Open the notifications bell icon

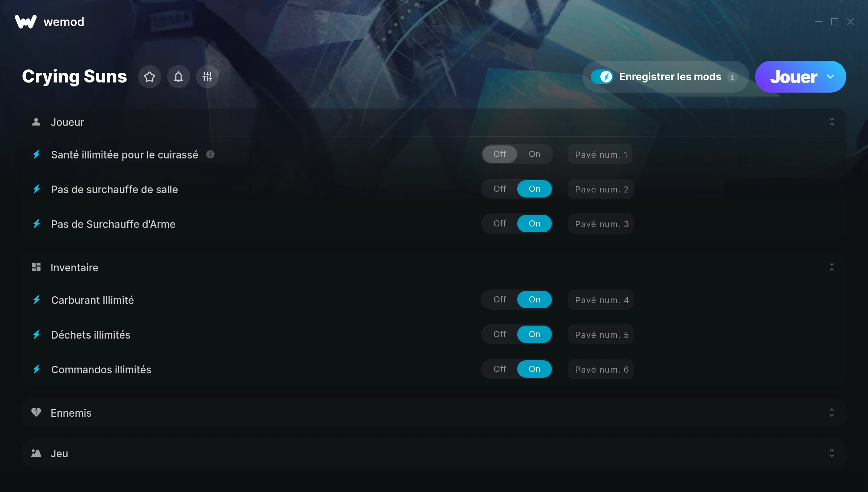pos(178,77)
